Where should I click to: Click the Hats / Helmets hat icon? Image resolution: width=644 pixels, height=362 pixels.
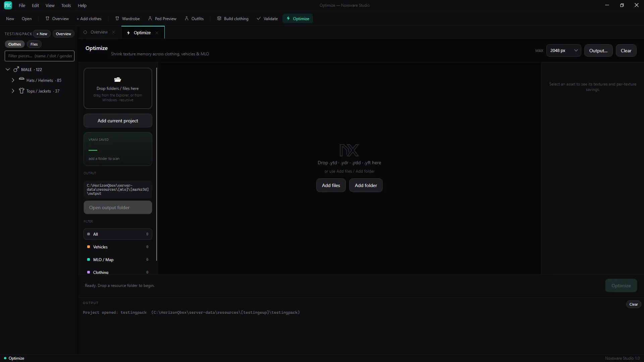pyautogui.click(x=21, y=79)
